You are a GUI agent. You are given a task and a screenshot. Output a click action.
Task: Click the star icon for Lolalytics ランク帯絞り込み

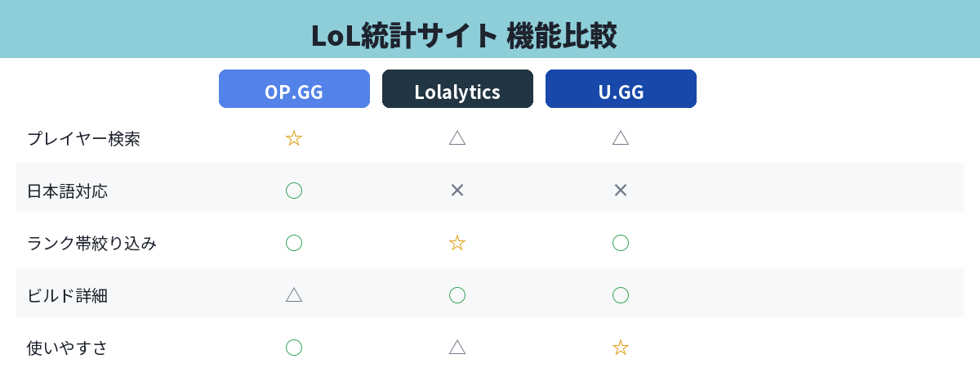457,243
